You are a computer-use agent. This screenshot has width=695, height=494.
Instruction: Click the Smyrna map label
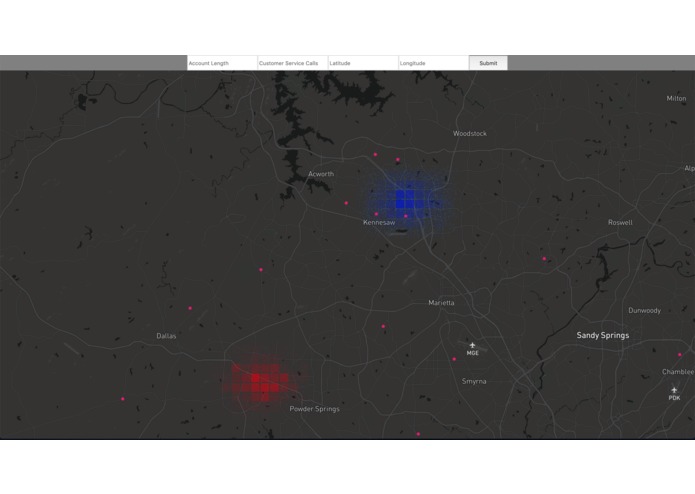[474, 381]
